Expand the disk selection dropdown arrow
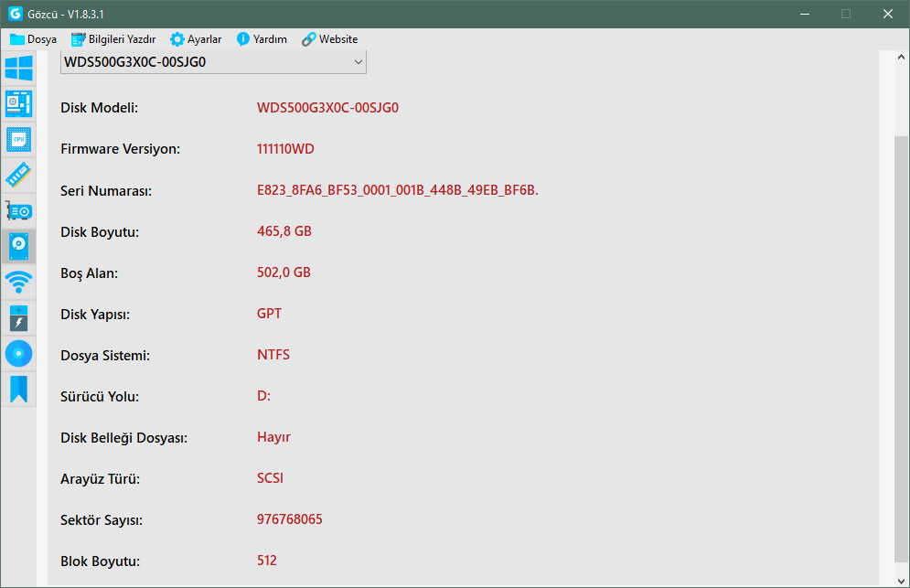 359,62
